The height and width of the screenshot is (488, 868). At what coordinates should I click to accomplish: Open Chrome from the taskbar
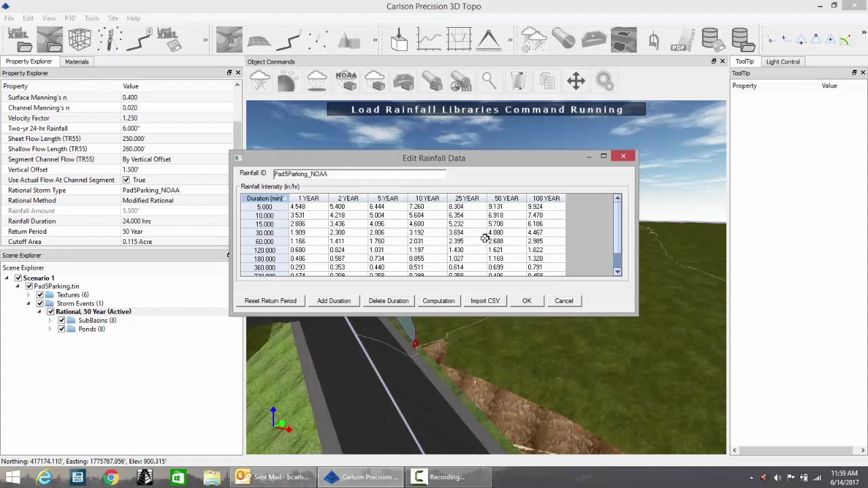(x=111, y=477)
